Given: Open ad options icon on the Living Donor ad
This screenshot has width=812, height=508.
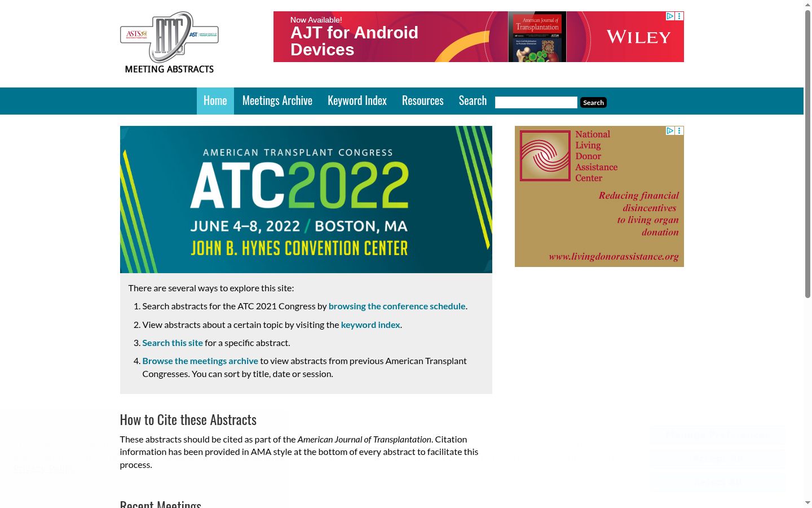Looking at the screenshot, I should click(x=679, y=130).
